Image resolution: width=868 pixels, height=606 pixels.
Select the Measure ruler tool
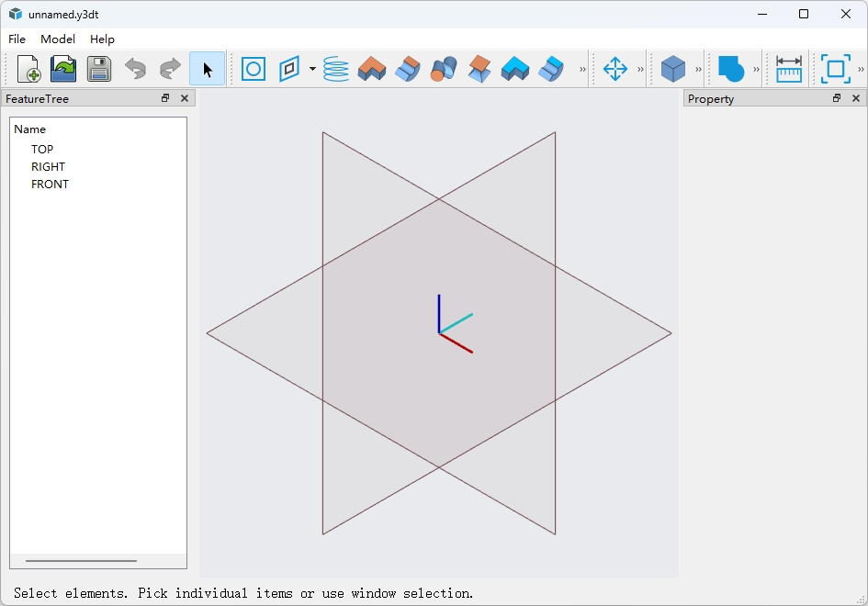(789, 69)
